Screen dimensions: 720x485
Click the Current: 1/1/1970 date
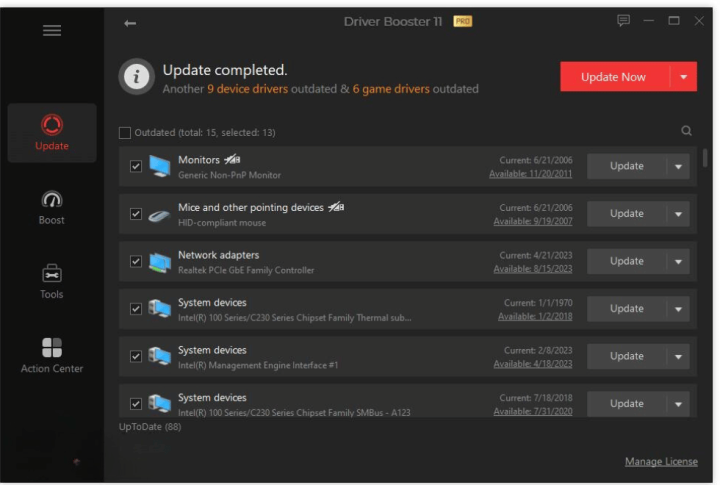pyautogui.click(x=538, y=303)
